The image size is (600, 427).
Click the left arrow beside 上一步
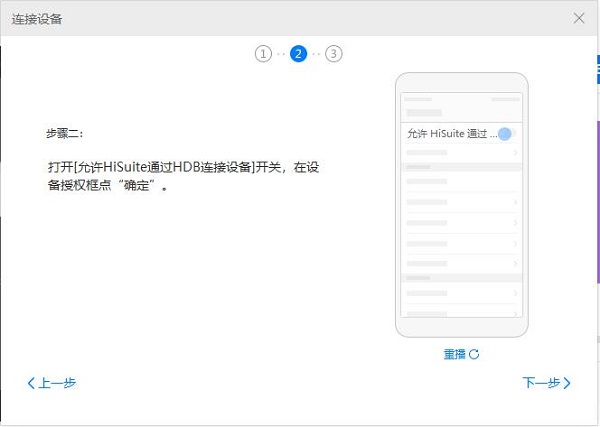(31, 383)
